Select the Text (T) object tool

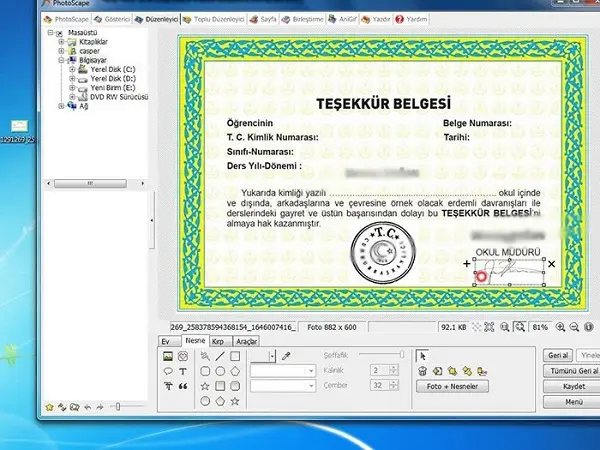[x=183, y=371]
